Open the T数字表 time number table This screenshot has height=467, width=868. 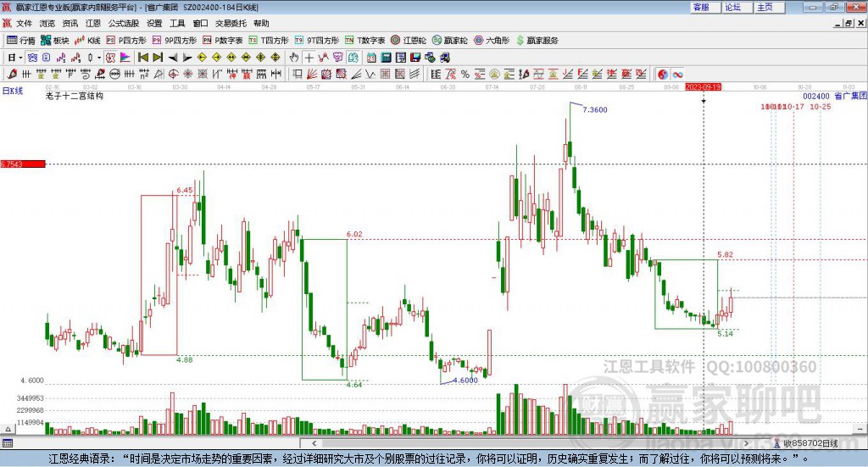364,41
